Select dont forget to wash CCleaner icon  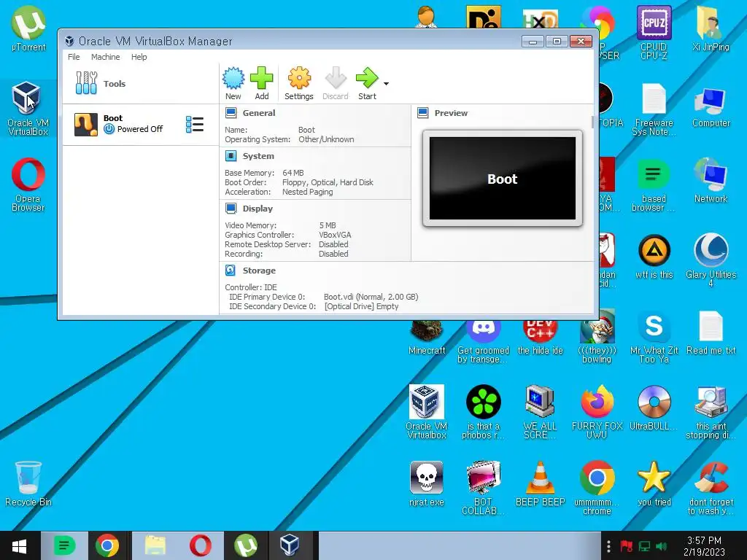point(711,488)
